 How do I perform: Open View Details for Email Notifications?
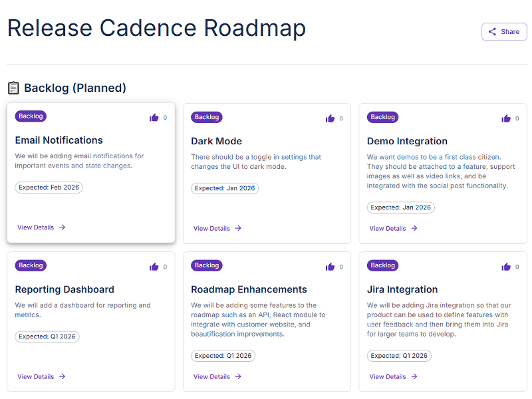[x=35, y=227]
